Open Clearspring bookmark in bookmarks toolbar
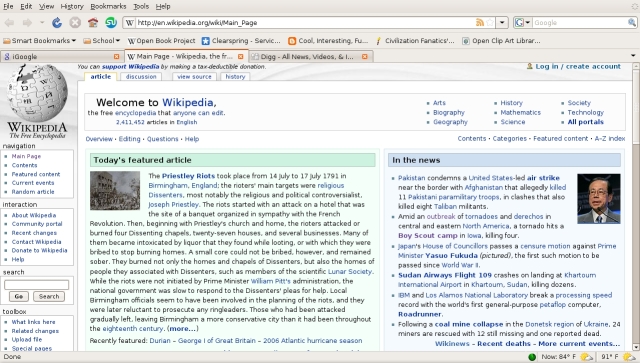 241,41
